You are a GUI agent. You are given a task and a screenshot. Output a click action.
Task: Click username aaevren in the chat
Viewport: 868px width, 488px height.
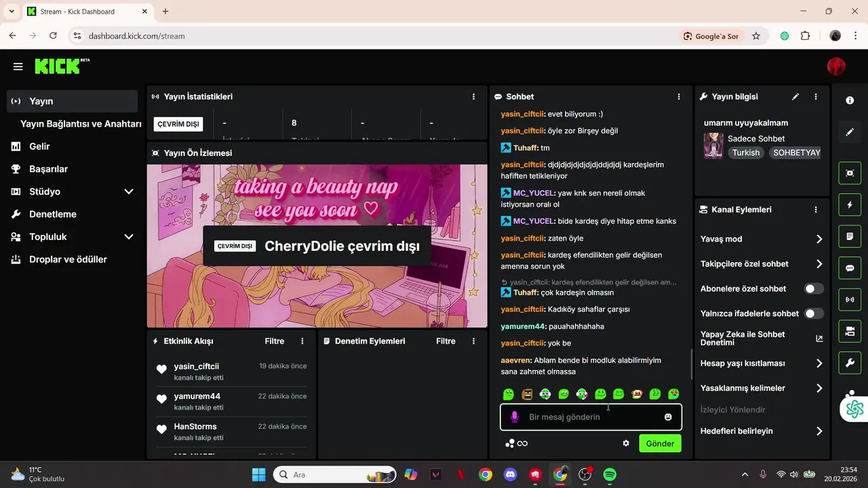tap(516, 361)
